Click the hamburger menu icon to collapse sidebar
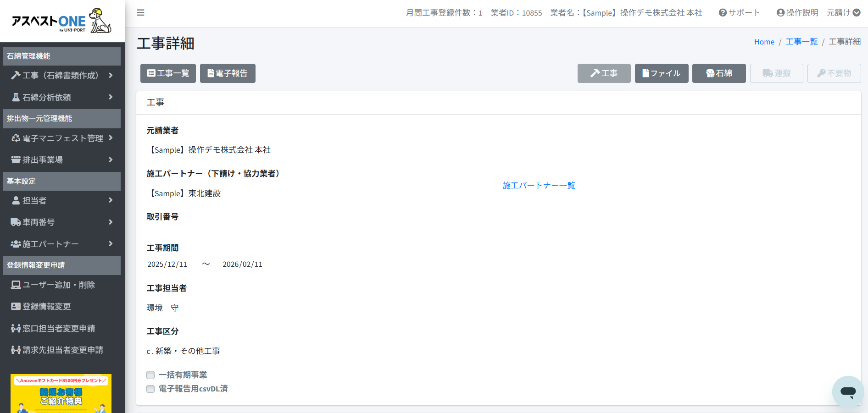 pyautogui.click(x=140, y=13)
